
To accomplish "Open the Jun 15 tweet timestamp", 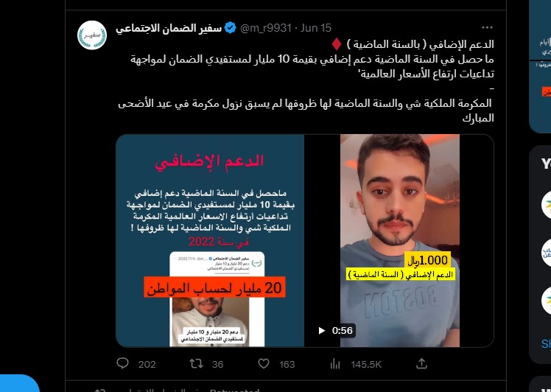I will (316, 28).
